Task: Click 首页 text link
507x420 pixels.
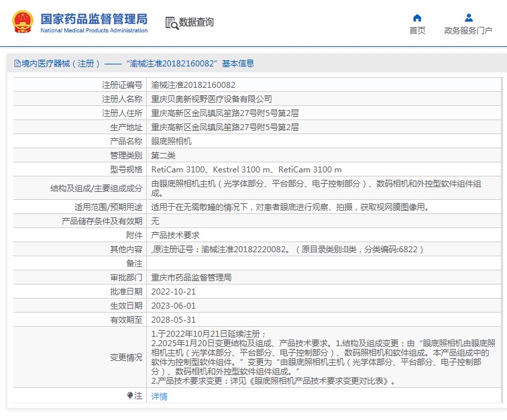Action: click(417, 30)
